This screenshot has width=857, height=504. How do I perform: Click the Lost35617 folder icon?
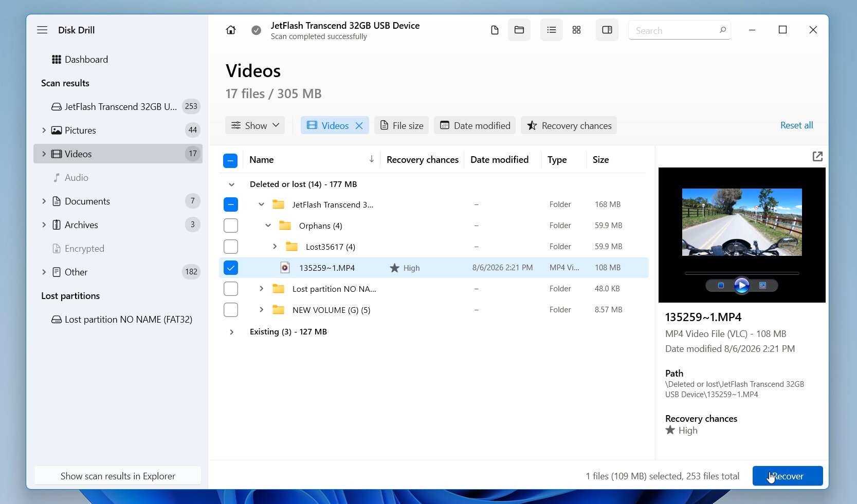point(291,246)
